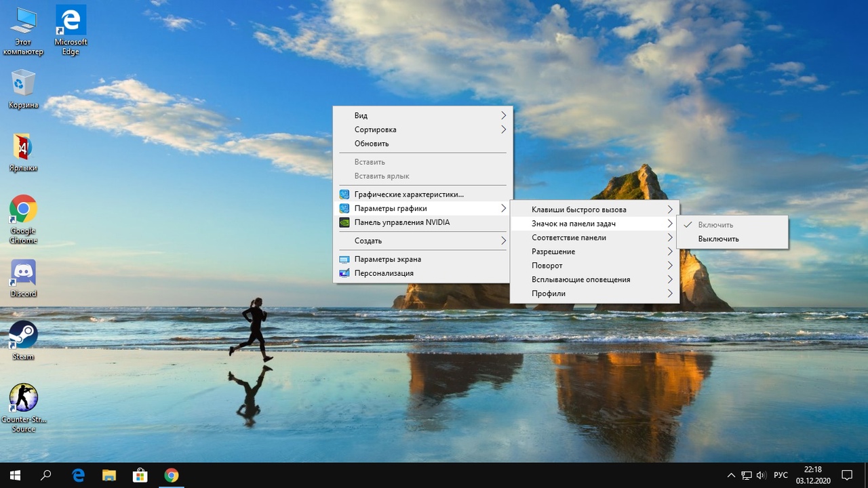Open the Этот компьютер desktop icon

(23, 32)
